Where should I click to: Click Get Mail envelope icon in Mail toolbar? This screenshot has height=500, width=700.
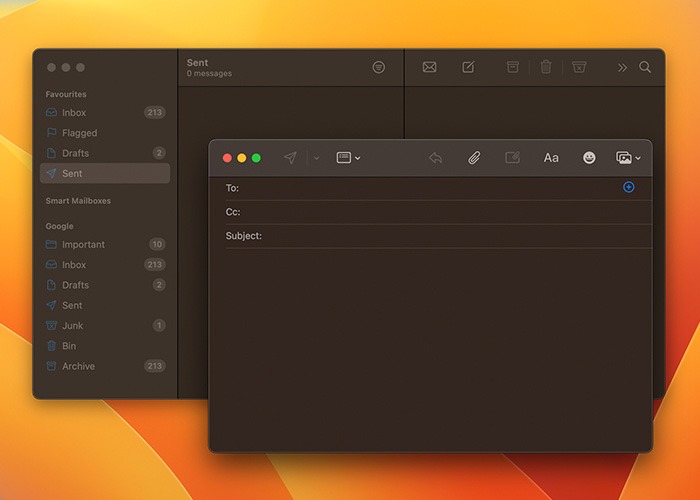[x=429, y=67]
